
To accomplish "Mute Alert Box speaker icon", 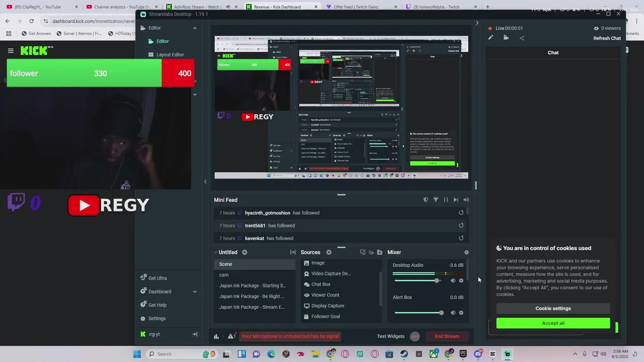I will click(x=453, y=313).
